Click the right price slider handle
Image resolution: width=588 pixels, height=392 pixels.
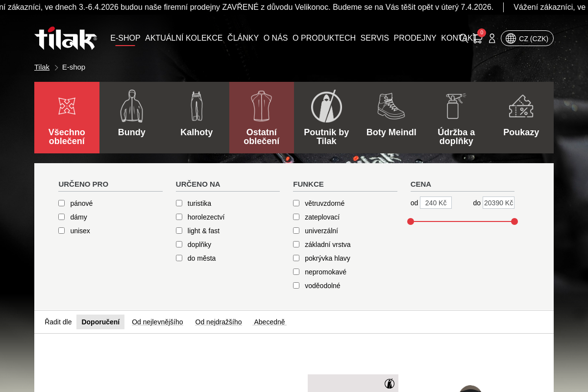pos(514,221)
